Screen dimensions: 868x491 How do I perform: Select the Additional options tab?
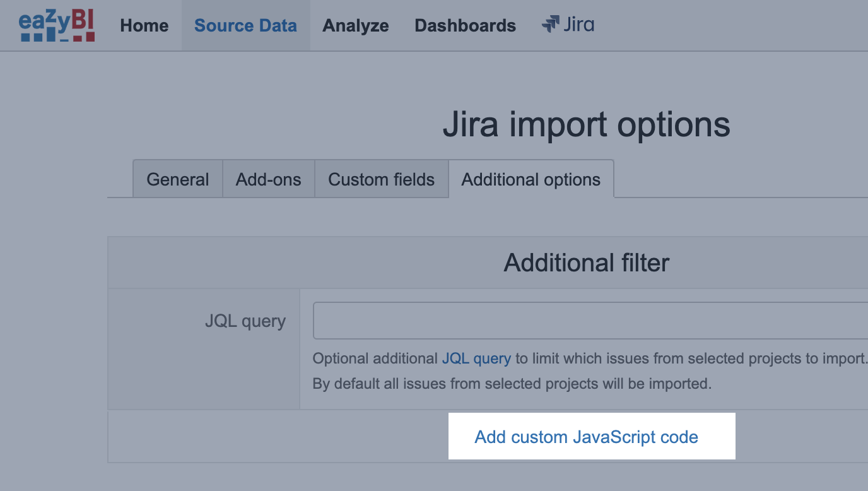531,179
